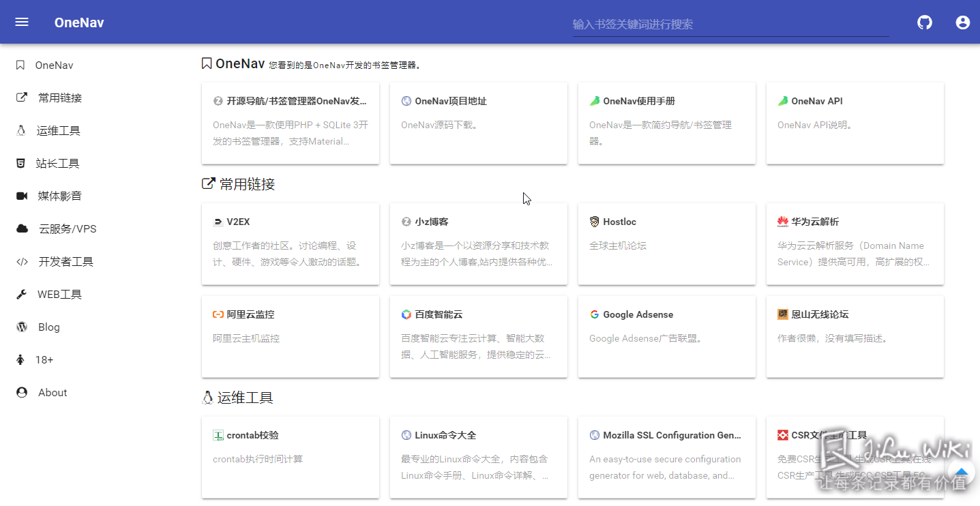Click the Huawei logo on 华为云解析 card
980x506 pixels.
coord(783,222)
